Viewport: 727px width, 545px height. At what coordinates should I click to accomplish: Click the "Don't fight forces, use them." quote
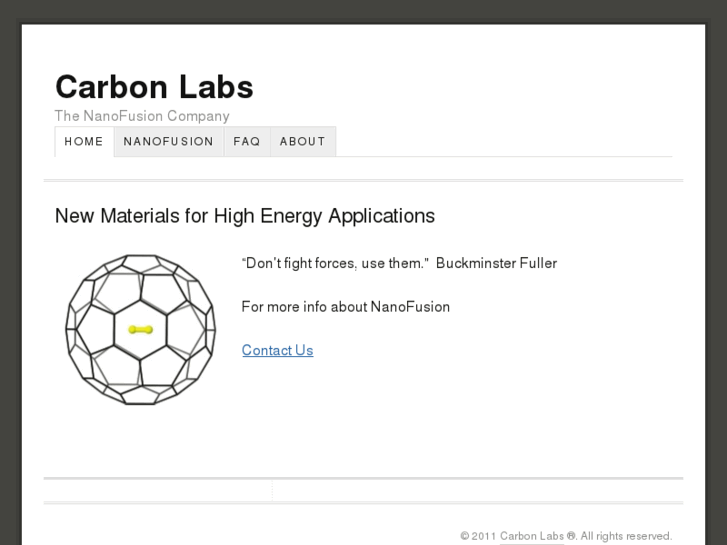tap(336, 263)
